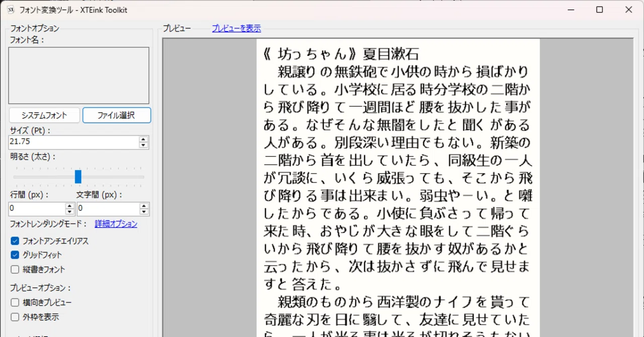Open the 詳細オプション link
This screenshot has height=337, width=644.
click(x=116, y=224)
